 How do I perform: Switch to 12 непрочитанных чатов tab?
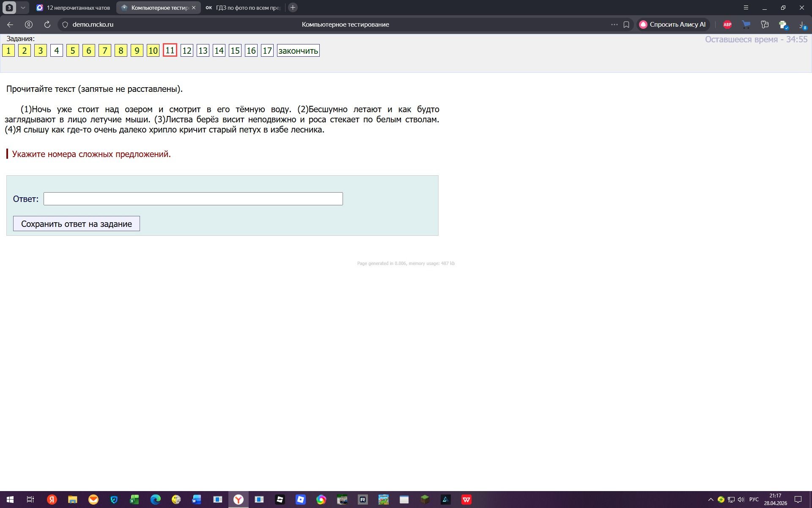tap(74, 8)
